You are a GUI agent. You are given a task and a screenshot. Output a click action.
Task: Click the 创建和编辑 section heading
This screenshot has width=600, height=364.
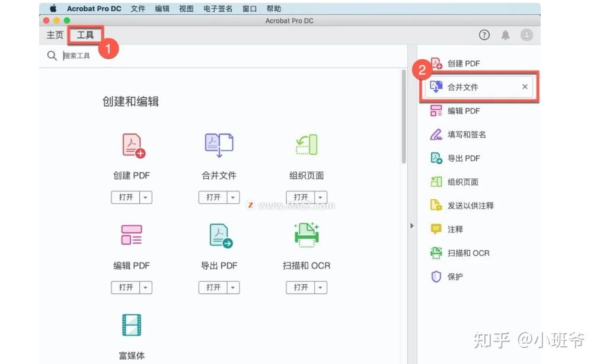(x=130, y=101)
